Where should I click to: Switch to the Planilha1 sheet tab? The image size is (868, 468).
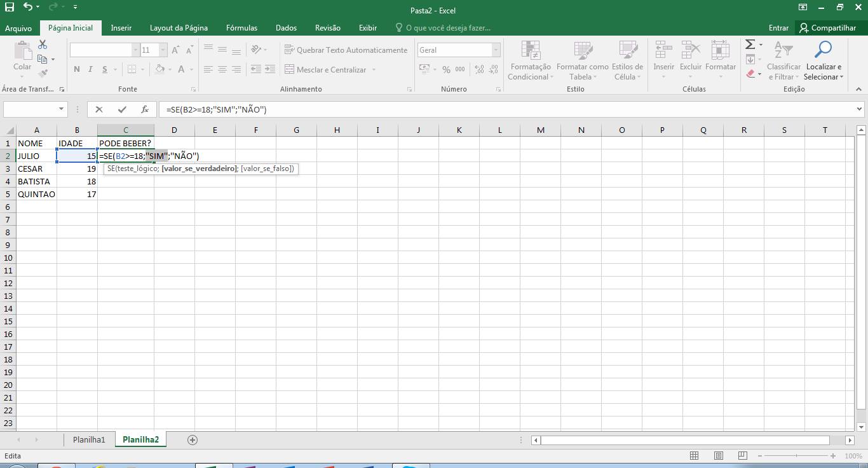(x=89, y=439)
